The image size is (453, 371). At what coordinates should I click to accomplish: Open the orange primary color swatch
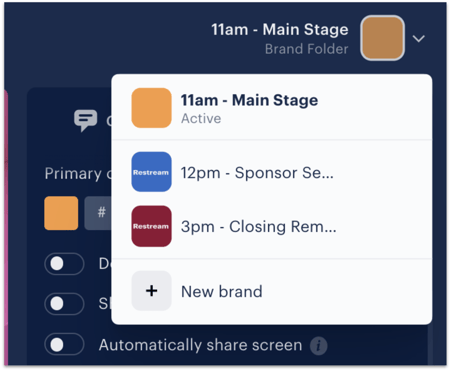tap(61, 213)
